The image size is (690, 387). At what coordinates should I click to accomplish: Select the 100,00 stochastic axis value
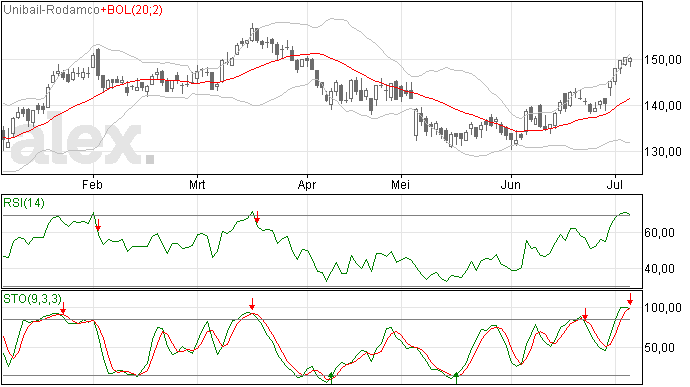pyautogui.click(x=663, y=308)
